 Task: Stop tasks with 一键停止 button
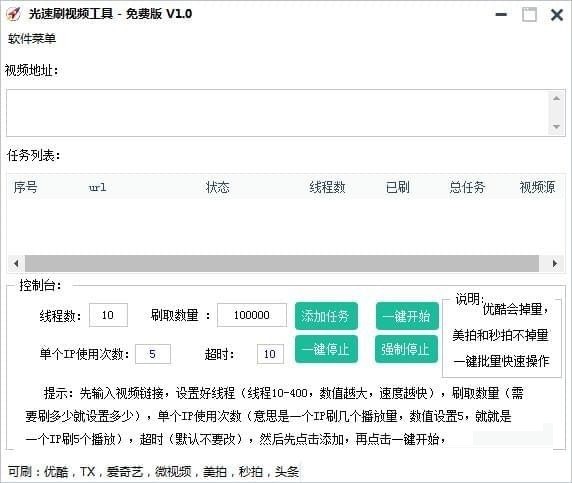click(326, 349)
